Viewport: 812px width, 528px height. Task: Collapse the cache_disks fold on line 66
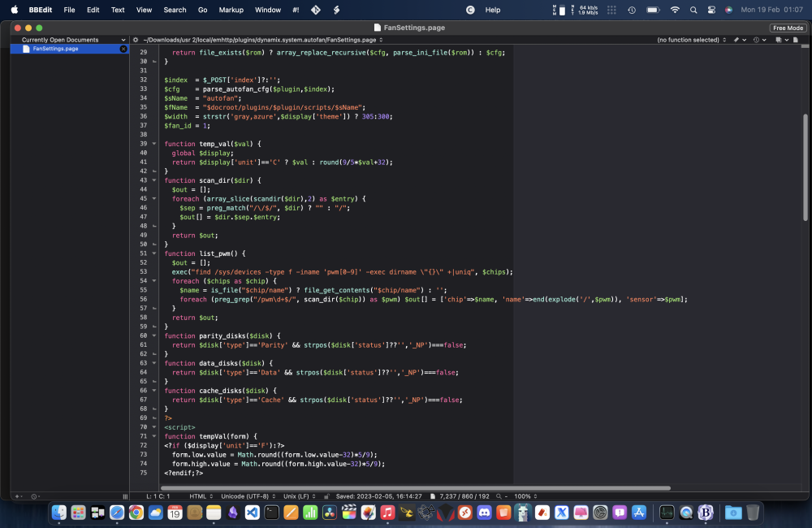154,391
